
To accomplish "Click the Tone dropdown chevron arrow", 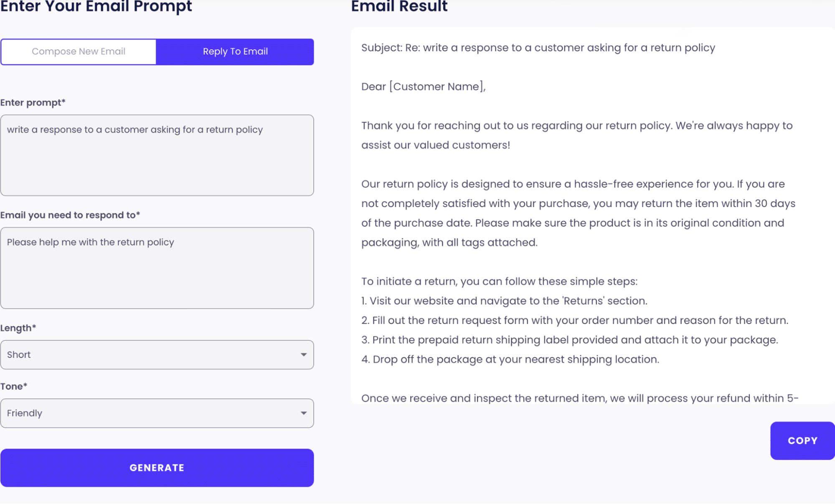I will (x=304, y=413).
